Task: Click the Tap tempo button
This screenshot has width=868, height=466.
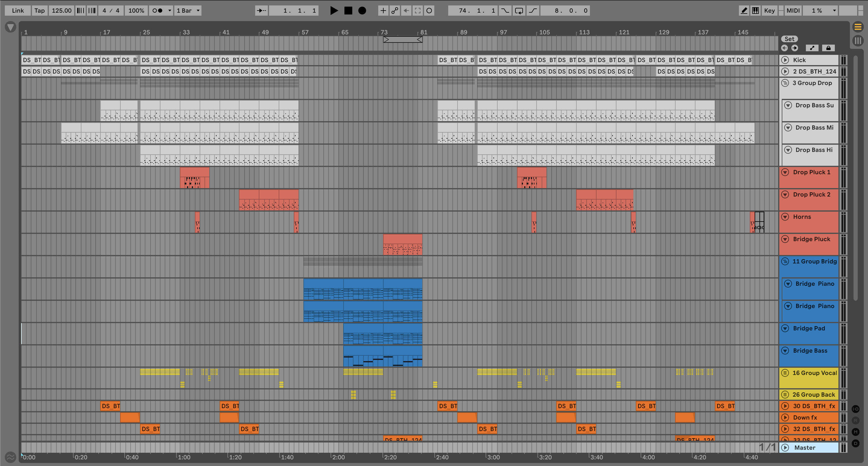Action: [x=40, y=11]
